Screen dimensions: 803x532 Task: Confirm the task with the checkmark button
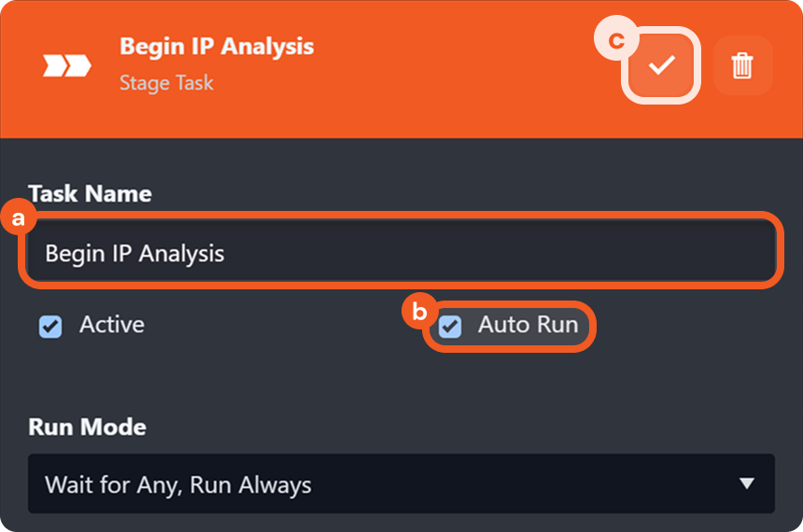pos(662,65)
